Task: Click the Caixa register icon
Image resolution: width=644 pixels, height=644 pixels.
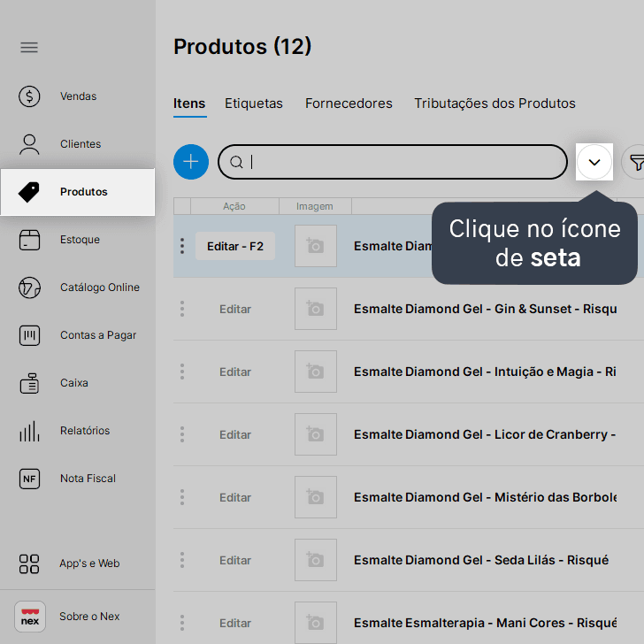Action: click(x=29, y=383)
